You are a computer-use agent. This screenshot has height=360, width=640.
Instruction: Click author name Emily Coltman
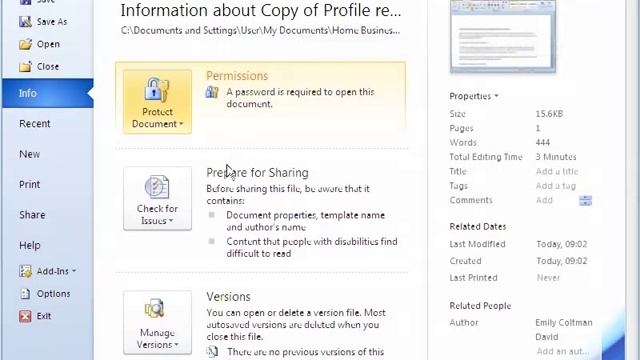pyautogui.click(x=564, y=322)
